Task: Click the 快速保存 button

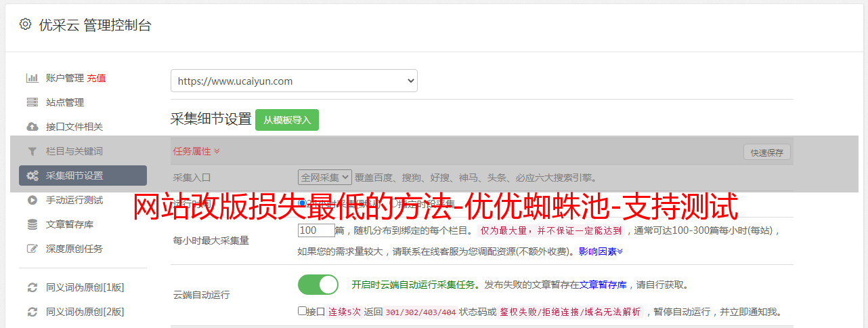Action: [767, 152]
